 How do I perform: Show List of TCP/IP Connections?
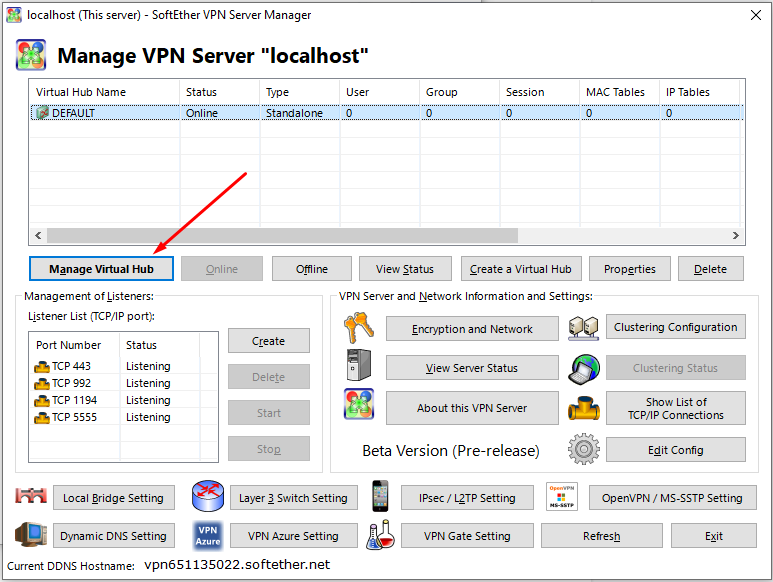675,408
